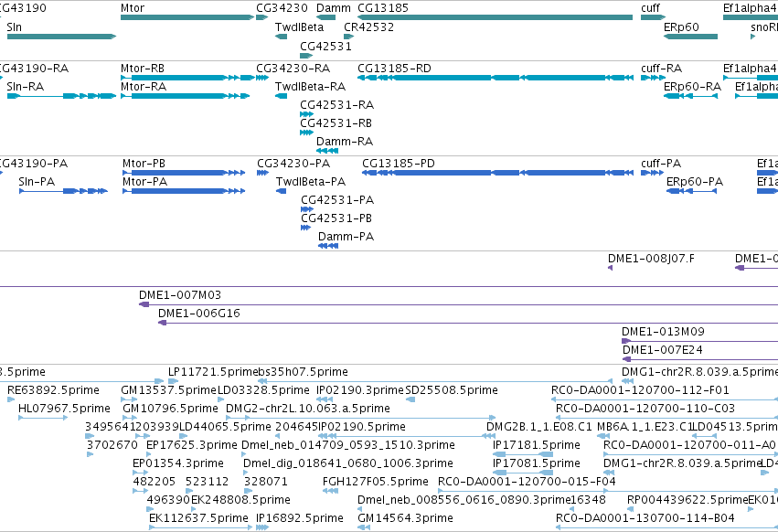778x532 pixels.
Task: Open EST IP02190.3prime label
Action: coord(360,390)
